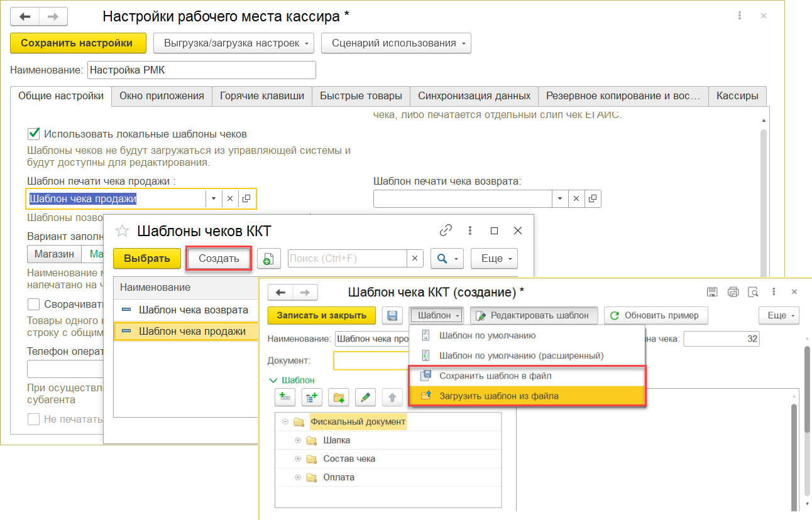Switch to the Горячие клавиши tab

[262, 96]
